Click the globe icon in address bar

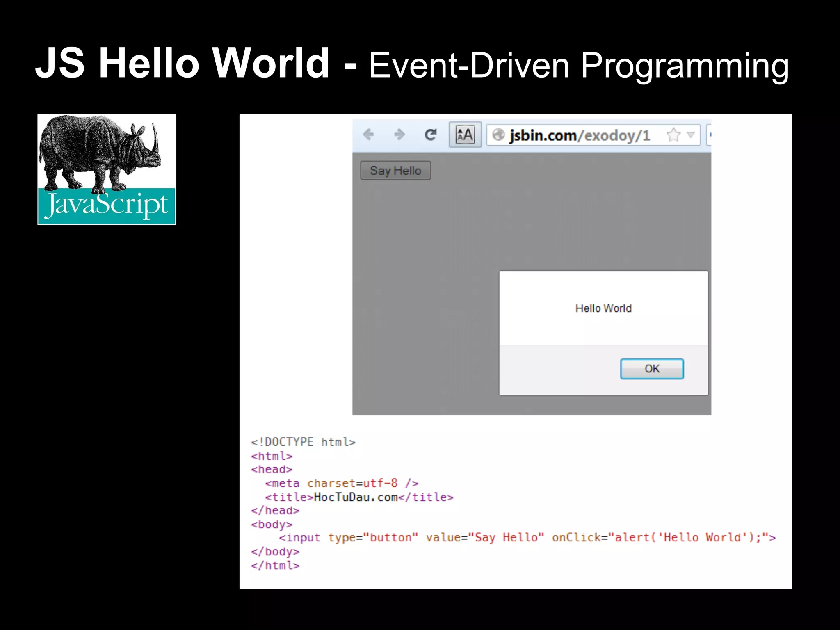click(498, 135)
